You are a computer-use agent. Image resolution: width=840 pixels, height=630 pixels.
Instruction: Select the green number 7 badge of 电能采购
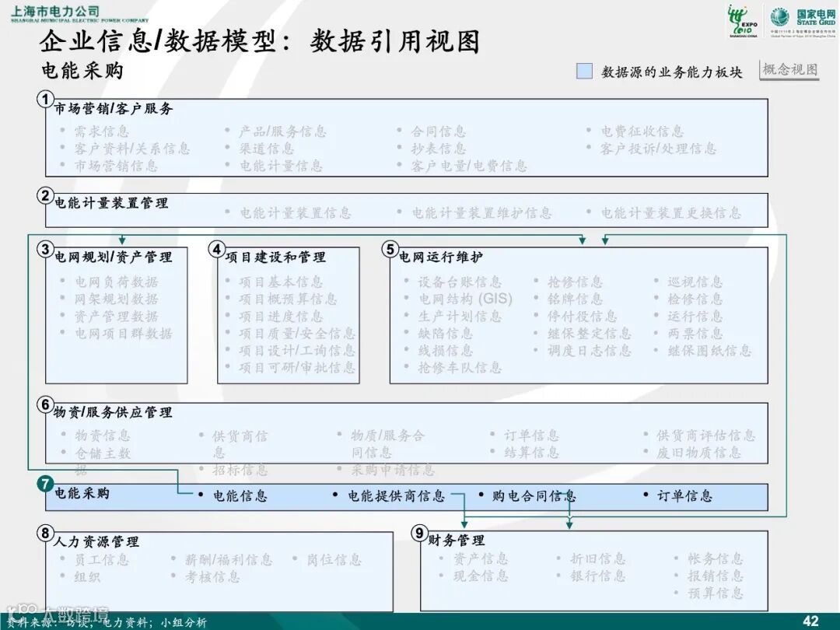[46, 484]
